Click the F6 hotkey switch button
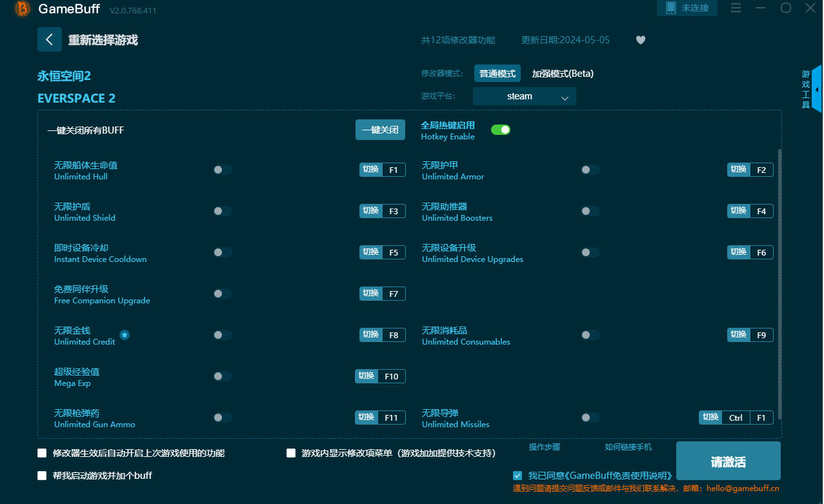Viewport: 824px width, 504px height. [750, 252]
